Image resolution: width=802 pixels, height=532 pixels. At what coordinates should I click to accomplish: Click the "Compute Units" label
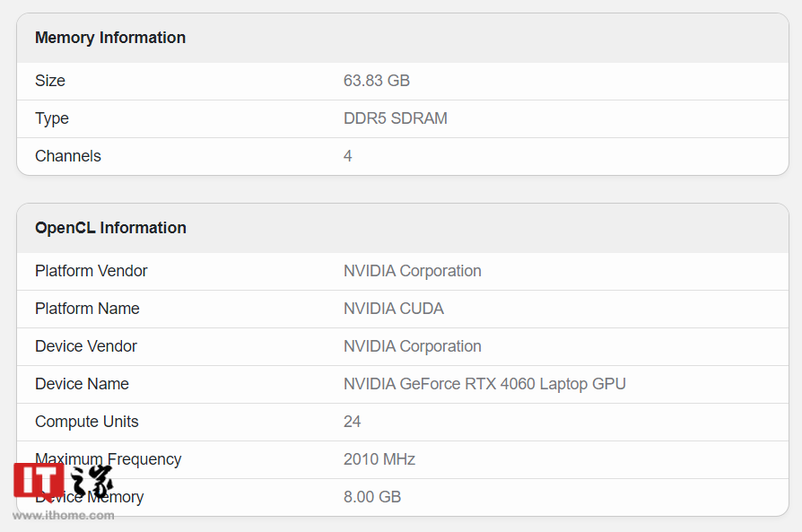[x=87, y=422]
